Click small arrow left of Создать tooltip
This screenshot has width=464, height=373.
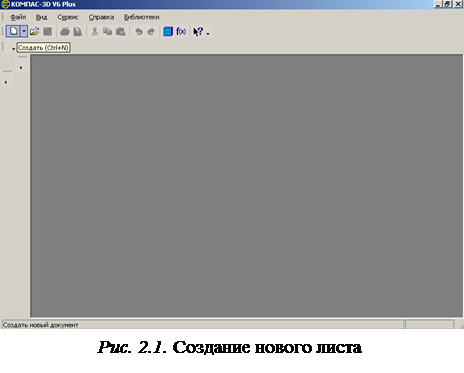(13, 49)
